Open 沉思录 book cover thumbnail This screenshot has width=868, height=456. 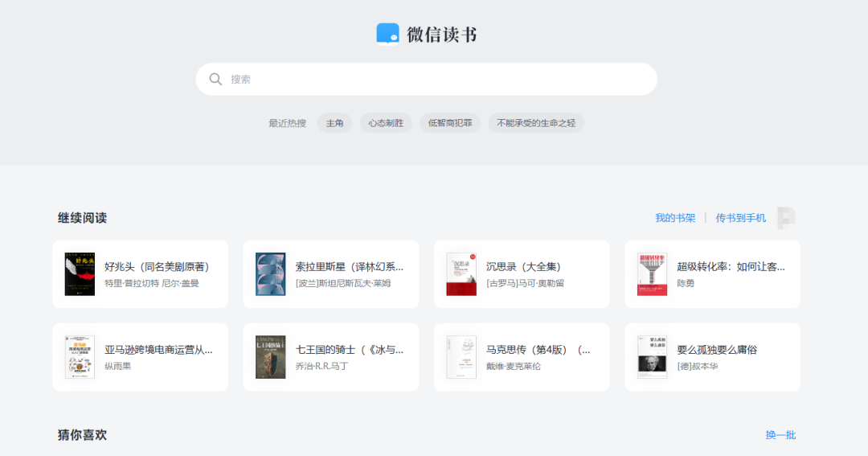pos(461,274)
